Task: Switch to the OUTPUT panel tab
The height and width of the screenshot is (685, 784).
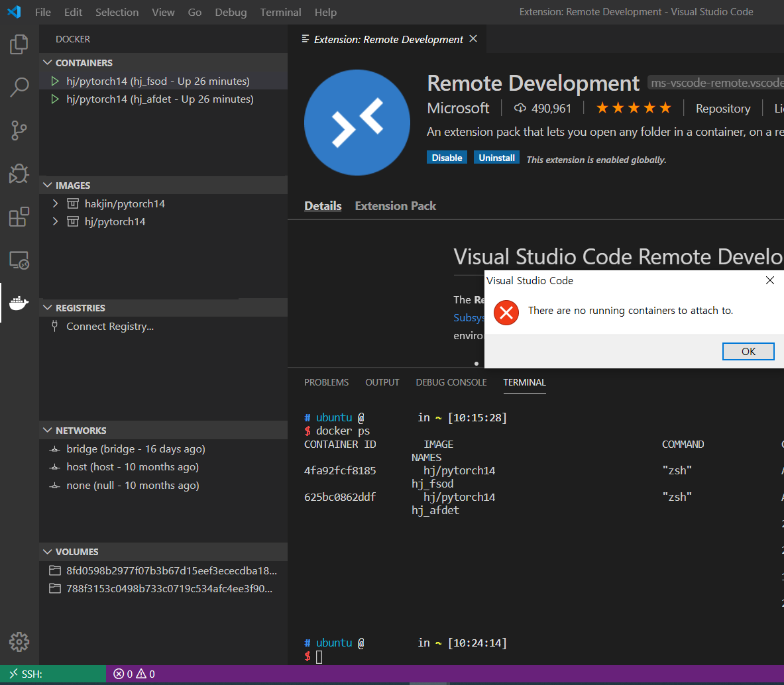Action: (382, 382)
